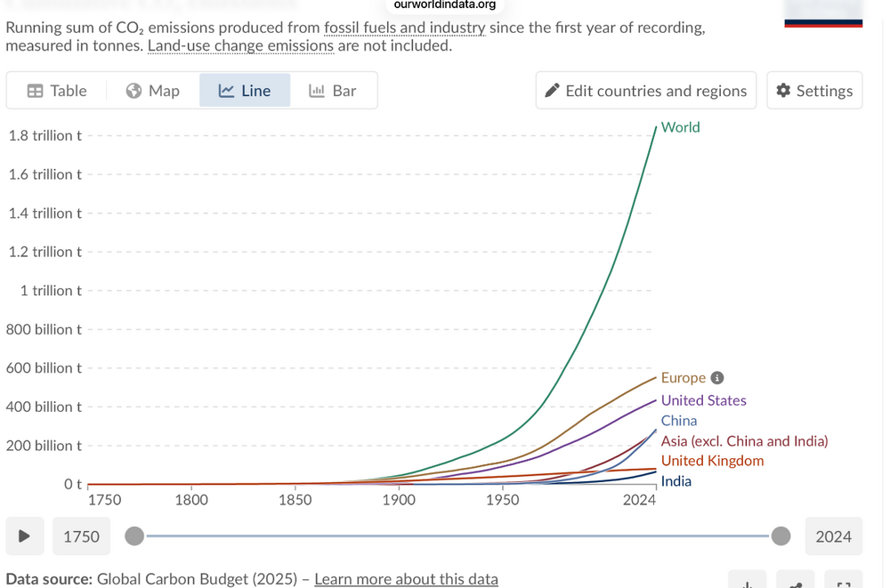Select the end handle of time slider
This screenshot has height=588, width=890.
point(781,536)
